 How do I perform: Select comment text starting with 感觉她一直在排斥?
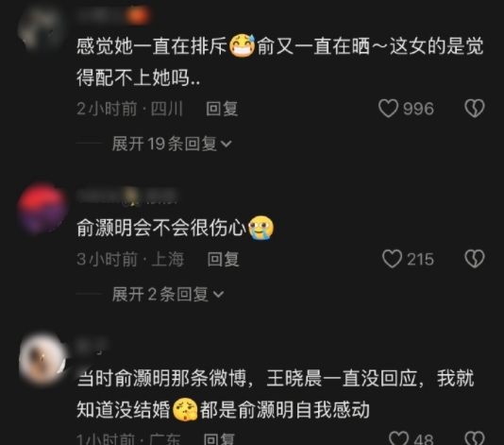pos(280,61)
